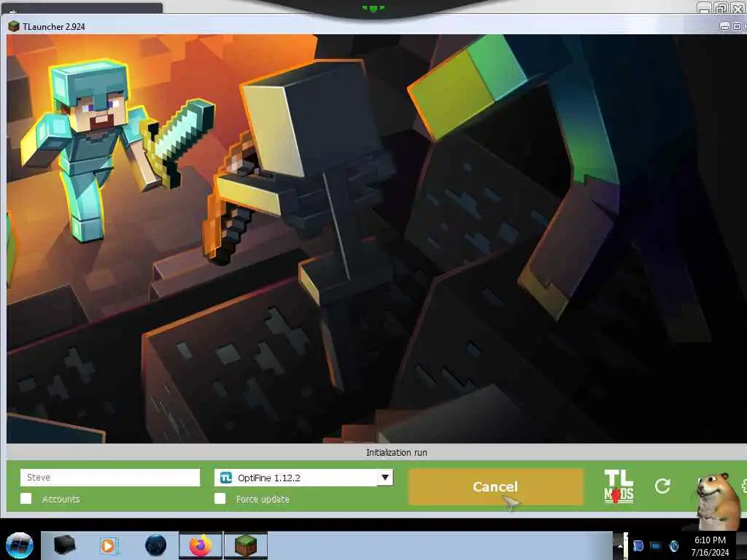Click the network monitor tray icon
This screenshot has height=560, width=747.
[x=656, y=545]
